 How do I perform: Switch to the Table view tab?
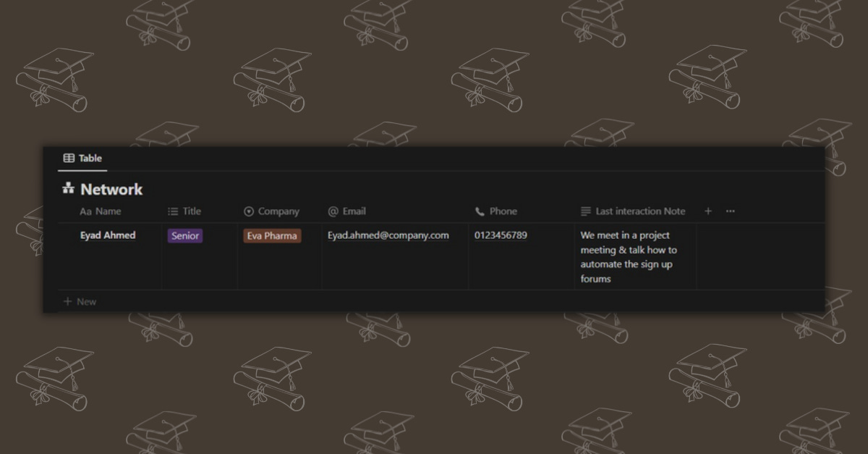82,158
